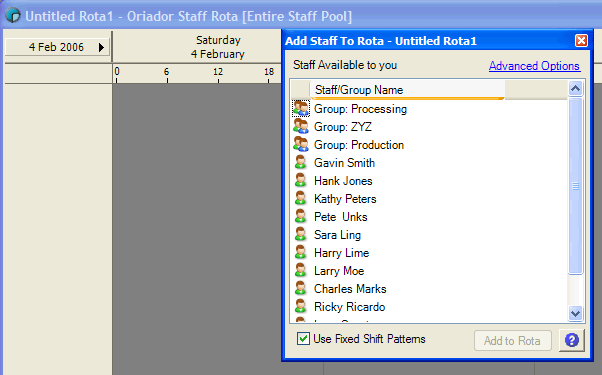Click the 18 hour mark on timeline ruler
Image resolution: width=602 pixels, height=375 pixels.
pyautogui.click(x=269, y=72)
